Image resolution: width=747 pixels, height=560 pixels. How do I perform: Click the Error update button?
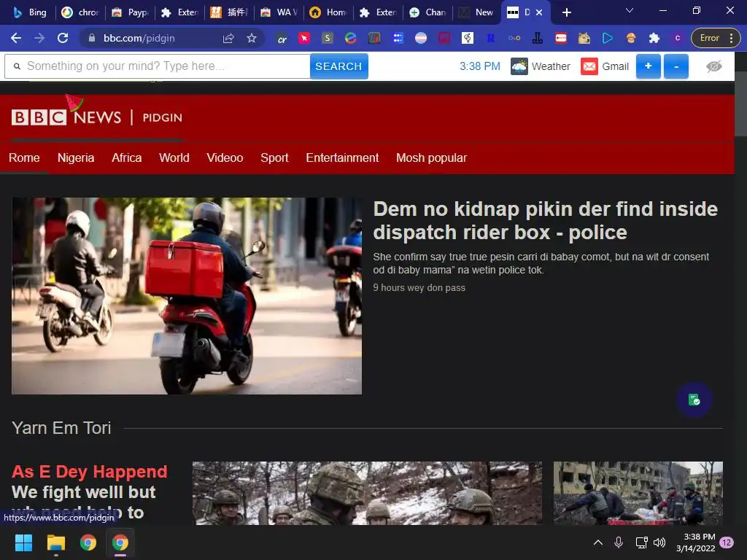pos(709,38)
